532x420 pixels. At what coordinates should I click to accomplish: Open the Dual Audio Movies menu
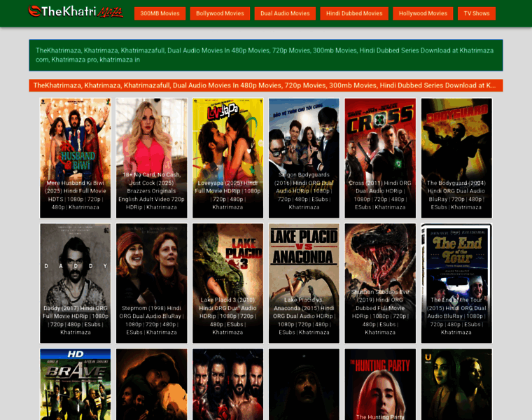[x=285, y=13]
